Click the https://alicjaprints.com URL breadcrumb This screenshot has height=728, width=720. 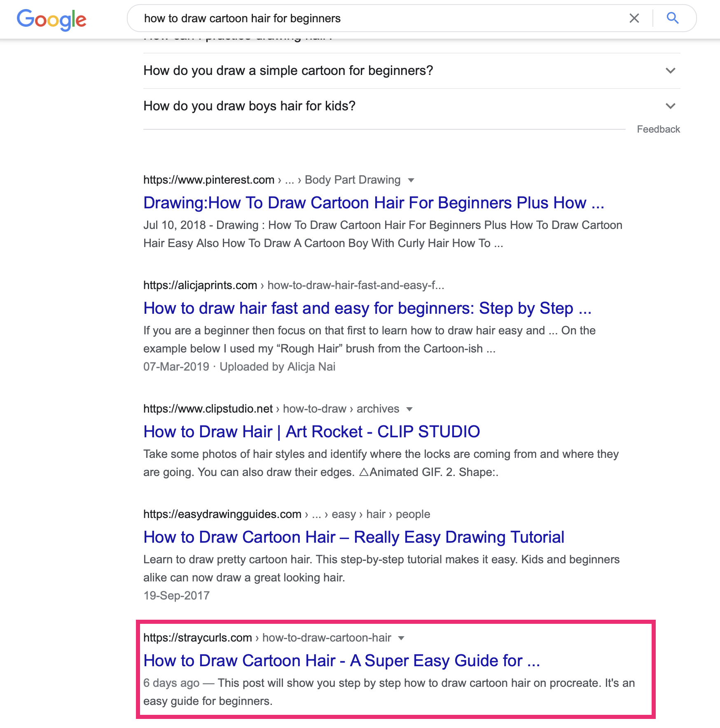click(x=200, y=285)
